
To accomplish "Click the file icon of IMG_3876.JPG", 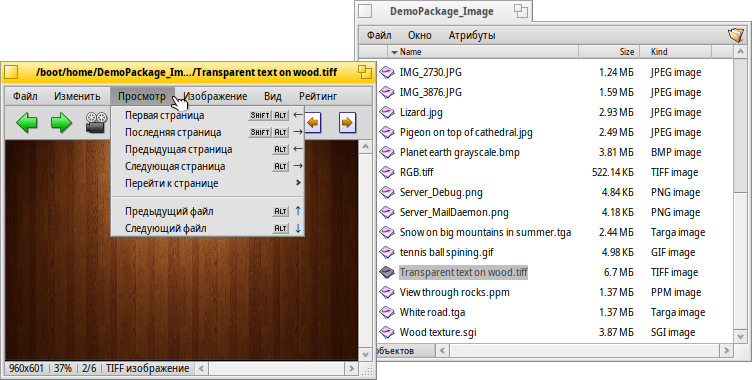I will [x=387, y=92].
